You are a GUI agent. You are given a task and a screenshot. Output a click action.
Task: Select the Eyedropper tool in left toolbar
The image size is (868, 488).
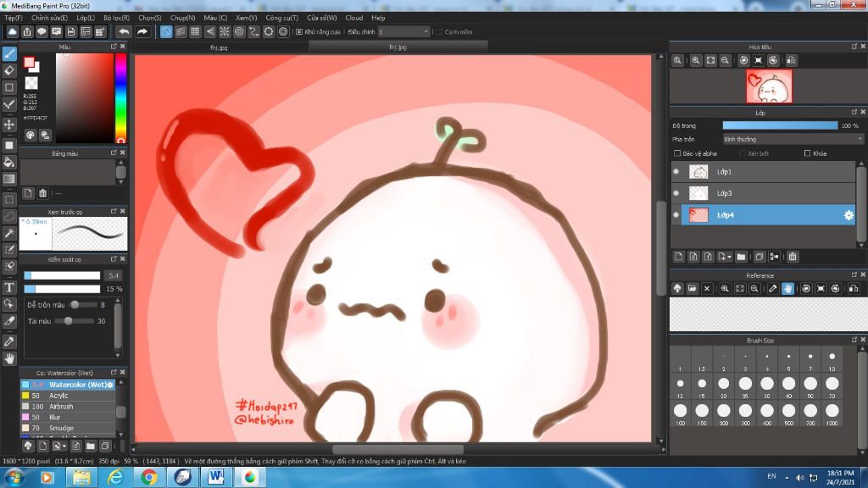point(9,341)
